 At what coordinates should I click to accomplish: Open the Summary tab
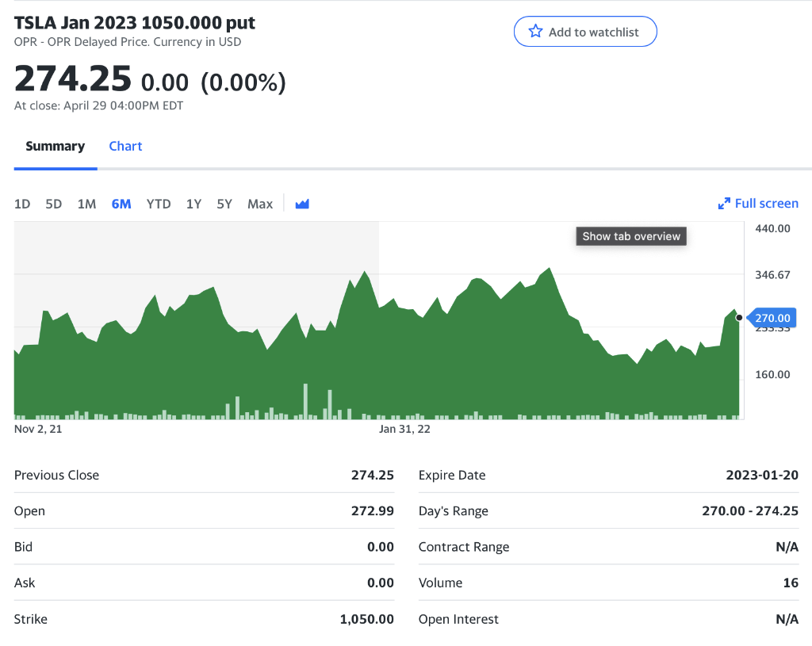(x=55, y=146)
